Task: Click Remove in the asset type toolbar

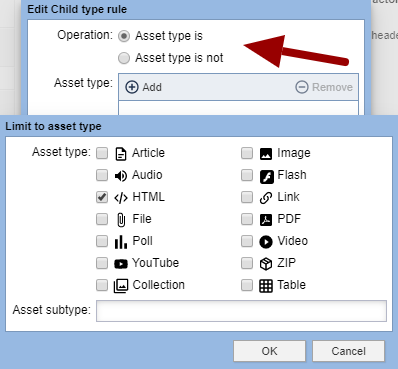Action: pyautogui.click(x=324, y=87)
